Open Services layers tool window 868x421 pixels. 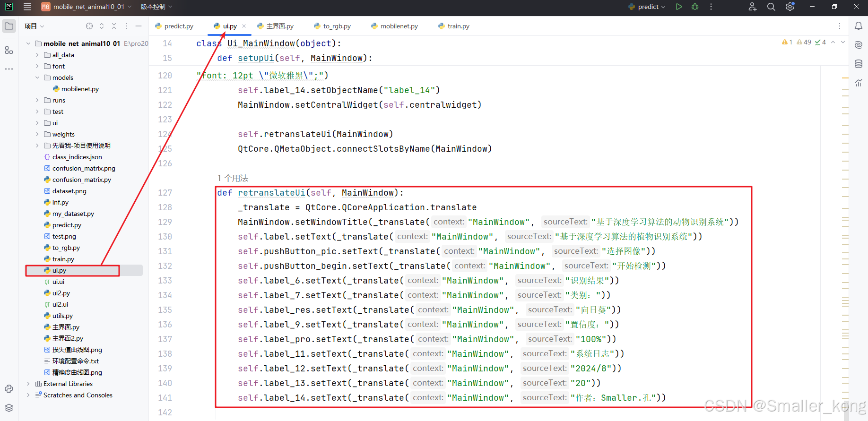(9, 408)
